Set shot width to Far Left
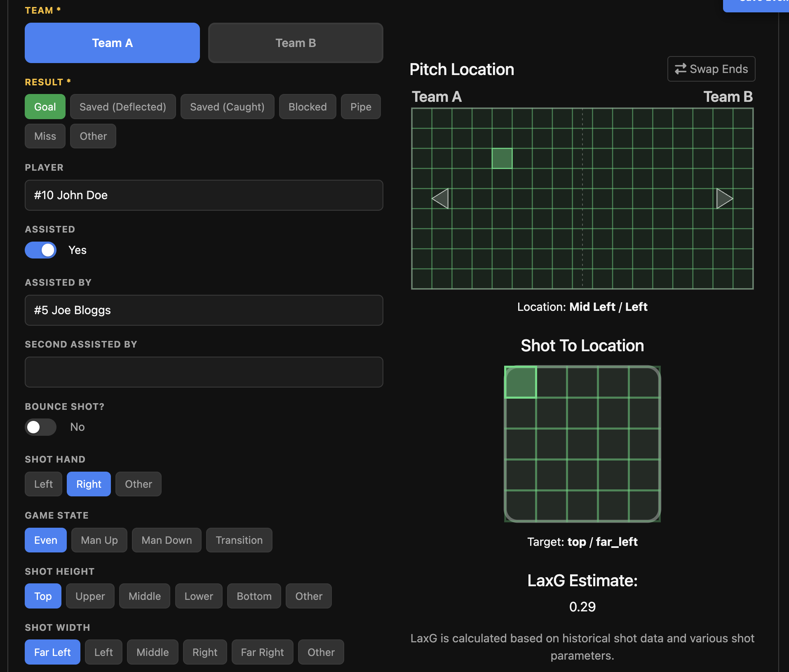789x672 pixels. point(52,652)
